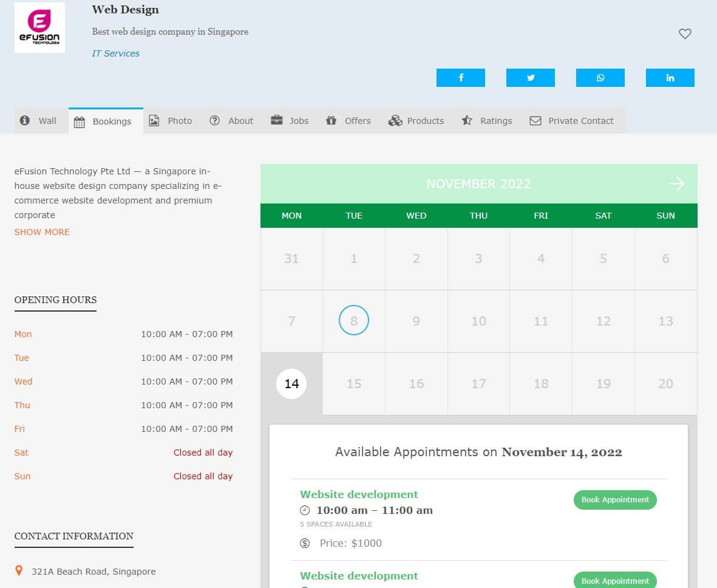This screenshot has height=588, width=717.
Task: Click the Photo image icon
Action: click(x=154, y=121)
